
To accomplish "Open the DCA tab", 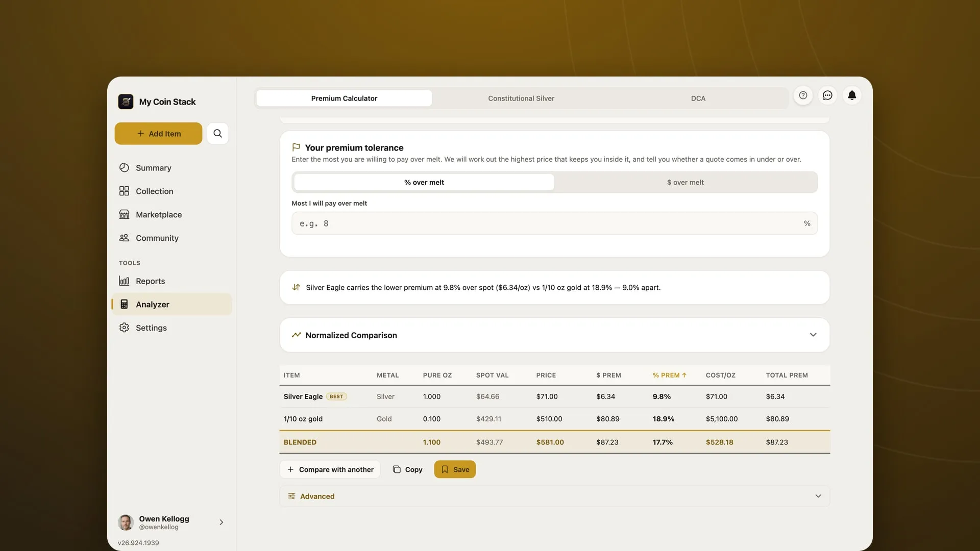I will pyautogui.click(x=698, y=98).
